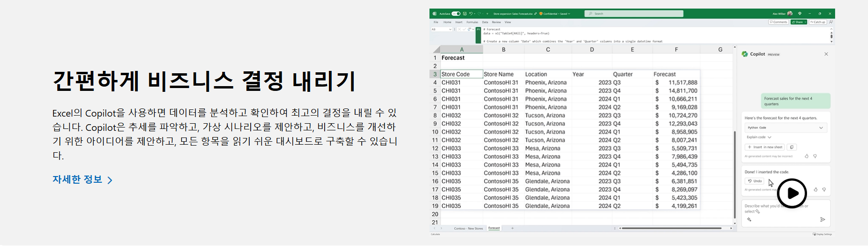The image size is (868, 246).
Task: Expand the Python Code dropdown
Action: pos(786,128)
